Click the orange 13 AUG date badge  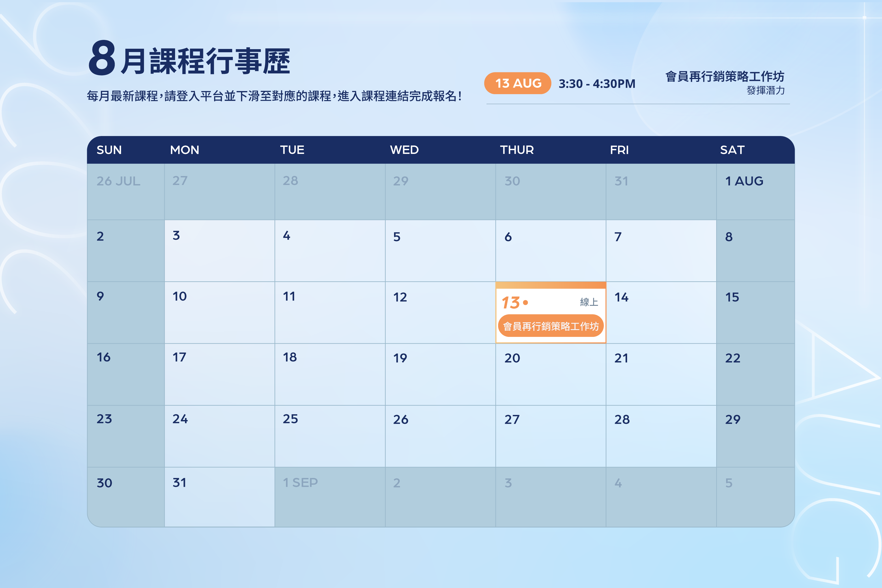518,83
